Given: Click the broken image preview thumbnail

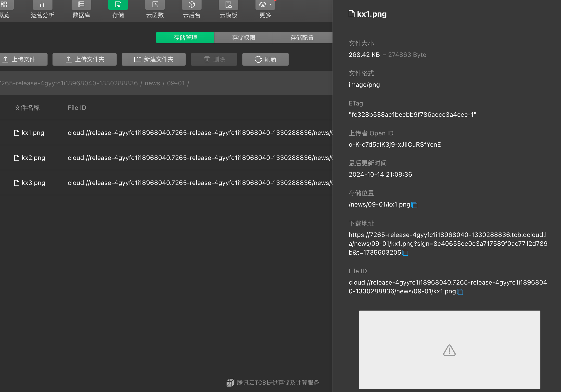Looking at the screenshot, I should [x=449, y=350].
